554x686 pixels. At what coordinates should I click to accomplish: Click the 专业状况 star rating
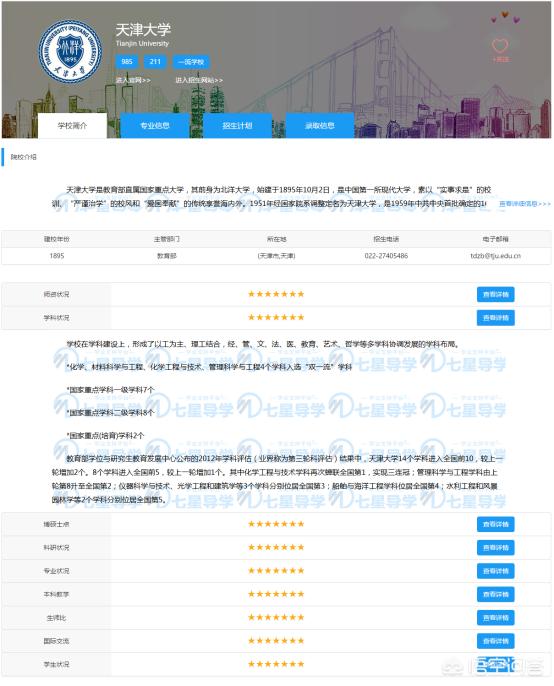point(276,570)
